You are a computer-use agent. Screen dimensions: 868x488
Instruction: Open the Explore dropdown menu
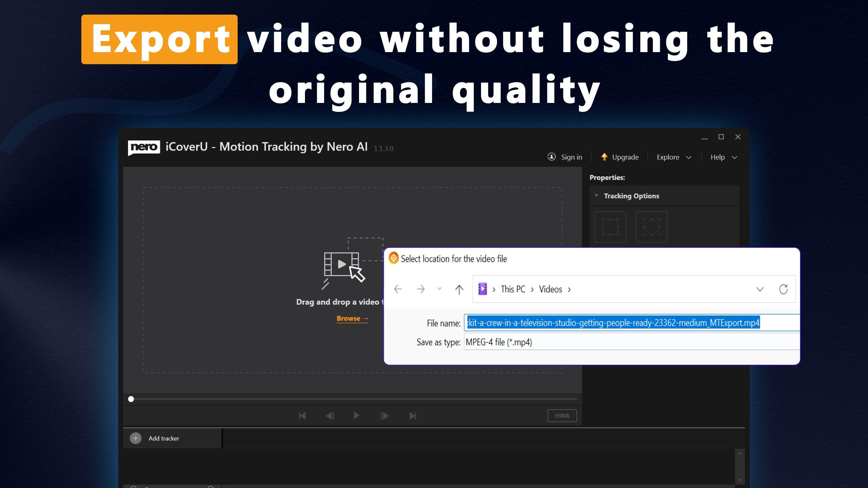(x=674, y=157)
